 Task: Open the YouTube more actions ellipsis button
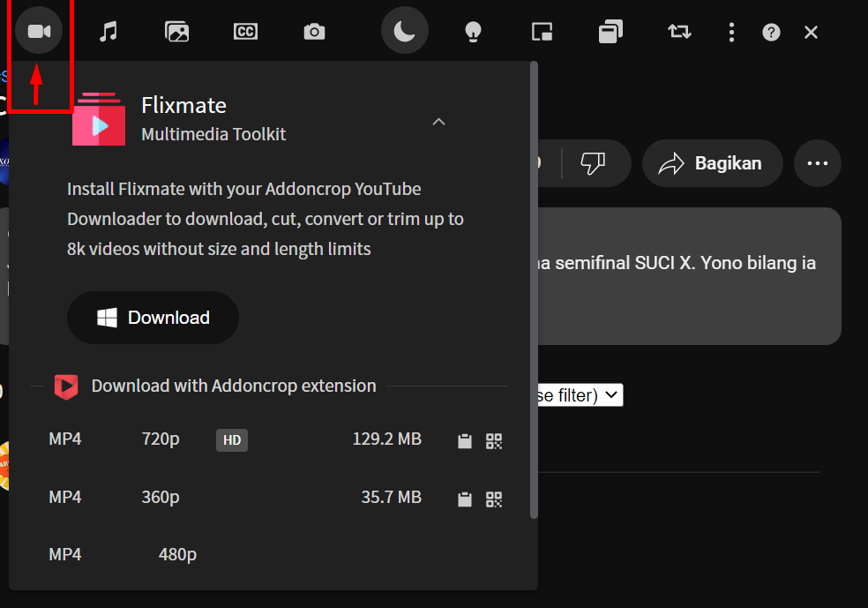(x=818, y=163)
